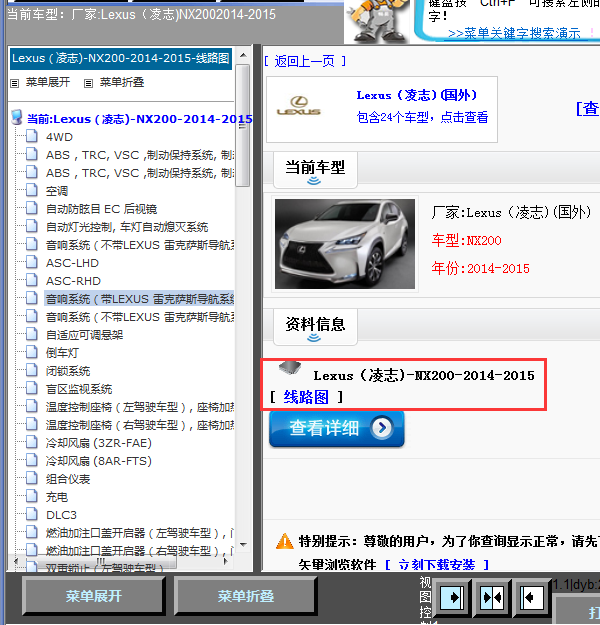Select the highlighted 音响系统（带LEXUS 雷克萨斯导航 item

(x=140, y=299)
